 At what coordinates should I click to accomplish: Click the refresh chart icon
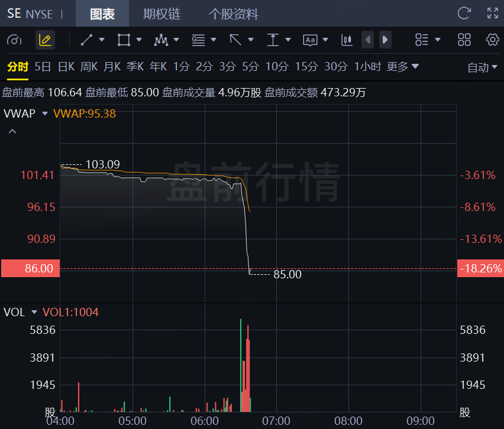[464, 13]
